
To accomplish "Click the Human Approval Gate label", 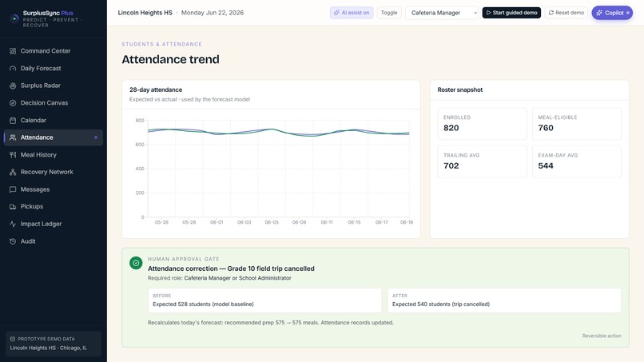I will point(184,259).
